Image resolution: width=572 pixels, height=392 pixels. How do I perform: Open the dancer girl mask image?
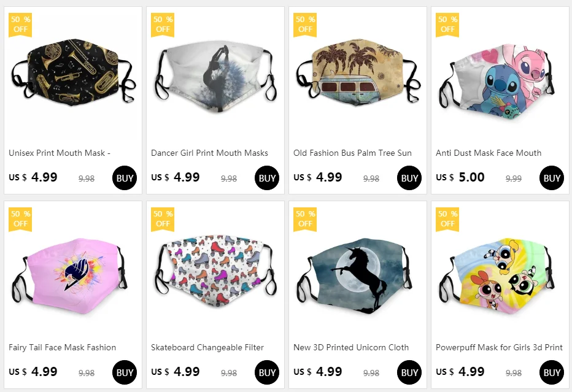click(216, 77)
